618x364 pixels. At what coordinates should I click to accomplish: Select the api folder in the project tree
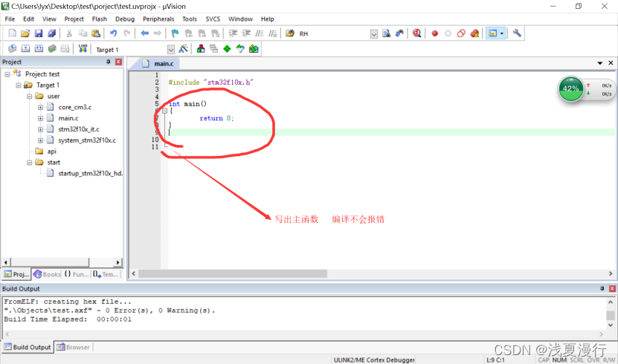pos(51,151)
